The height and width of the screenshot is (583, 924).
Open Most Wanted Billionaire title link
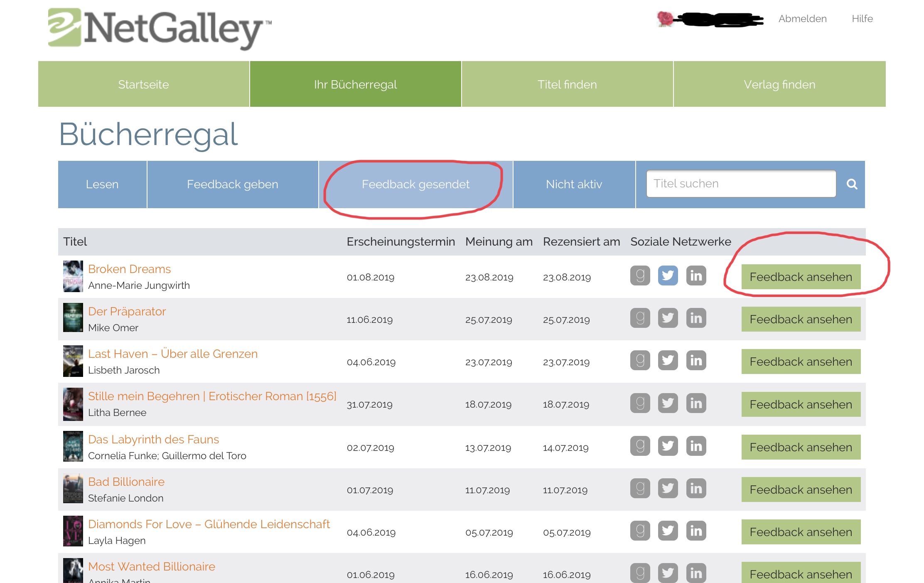click(x=152, y=567)
